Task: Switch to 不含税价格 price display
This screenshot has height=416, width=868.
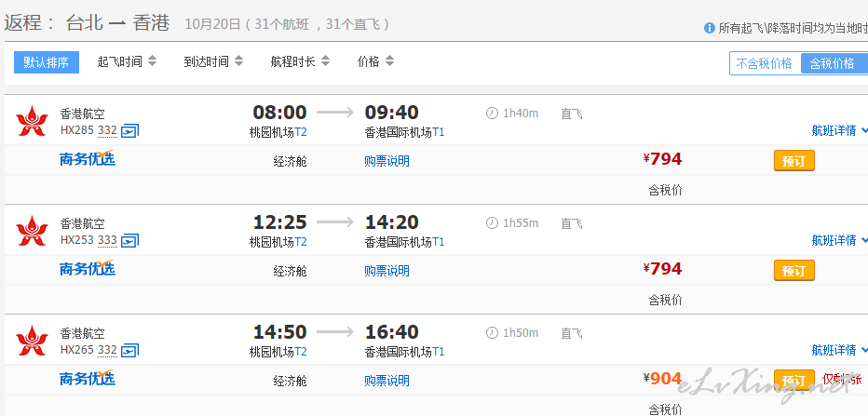Action: coord(764,63)
